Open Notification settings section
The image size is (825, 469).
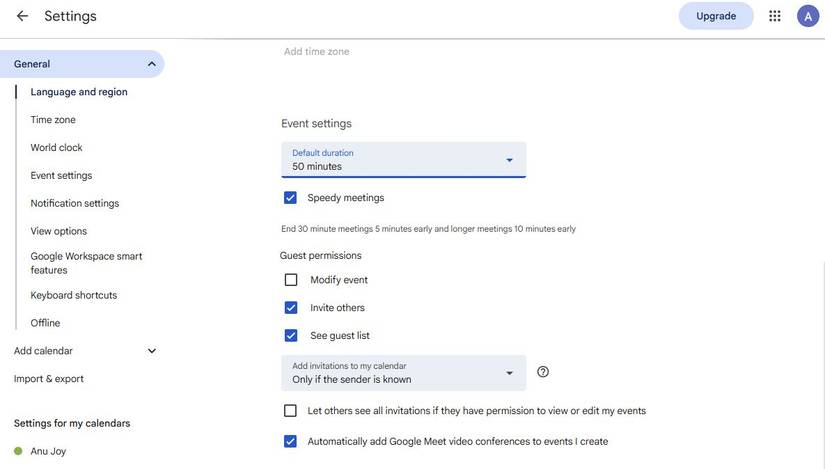click(75, 204)
